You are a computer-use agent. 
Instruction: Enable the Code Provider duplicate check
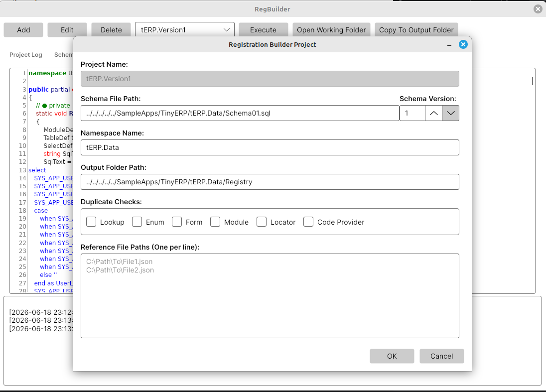click(308, 222)
